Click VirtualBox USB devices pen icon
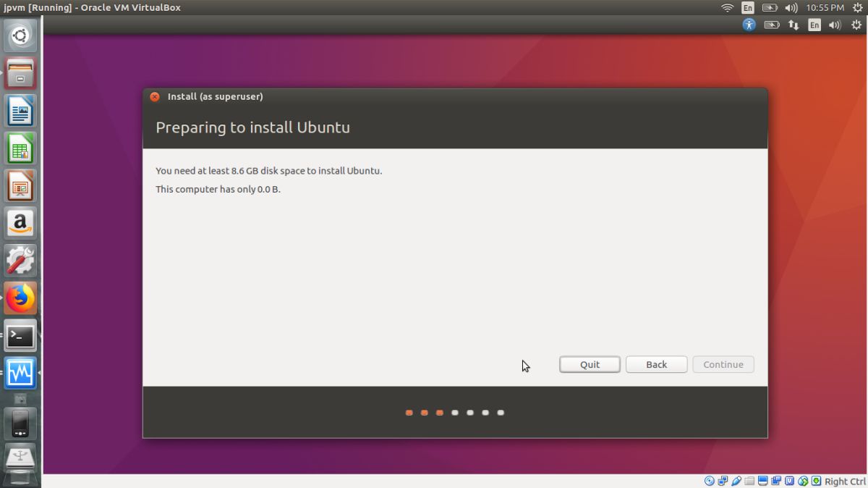The width and height of the screenshot is (868, 488). [x=736, y=481]
